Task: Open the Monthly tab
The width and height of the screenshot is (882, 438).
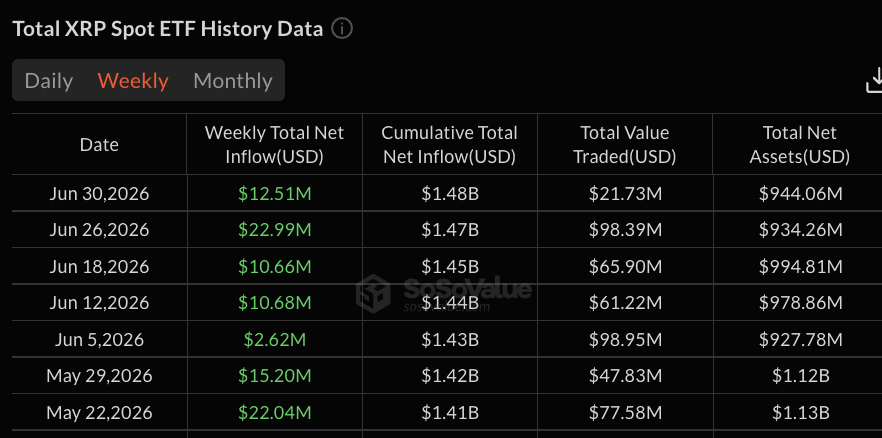Action: point(233,80)
